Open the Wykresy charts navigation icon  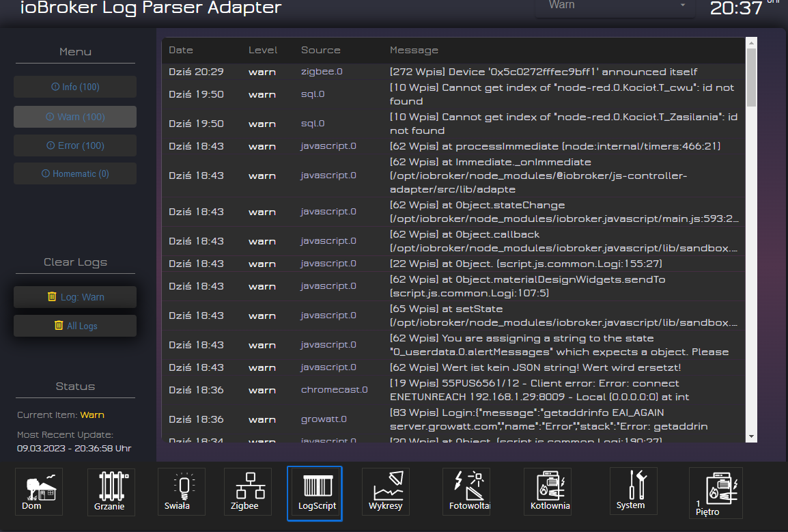coord(385,491)
